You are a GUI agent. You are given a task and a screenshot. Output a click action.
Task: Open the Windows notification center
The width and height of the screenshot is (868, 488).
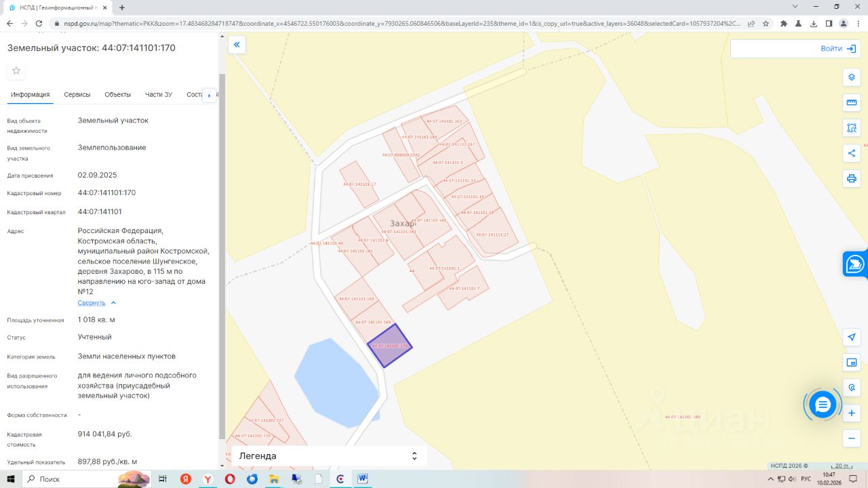pos(854,479)
